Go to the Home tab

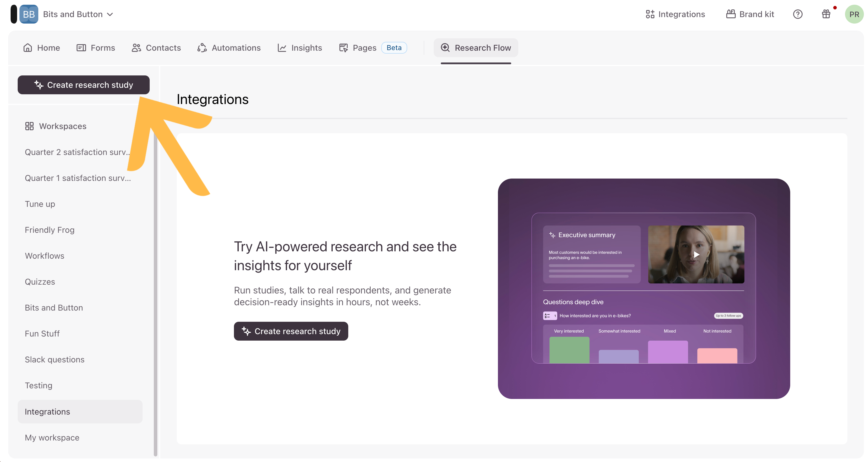[x=42, y=48]
